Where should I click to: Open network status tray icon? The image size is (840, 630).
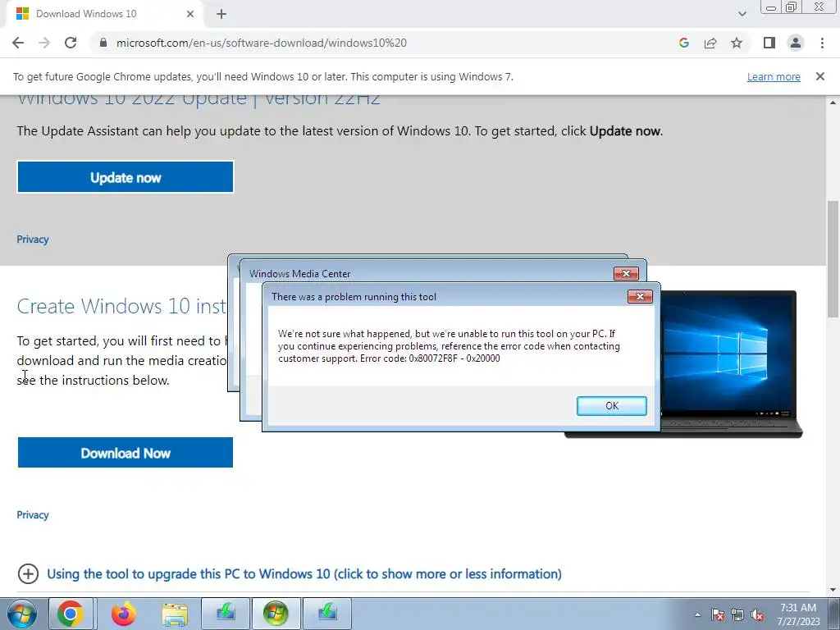point(737,614)
